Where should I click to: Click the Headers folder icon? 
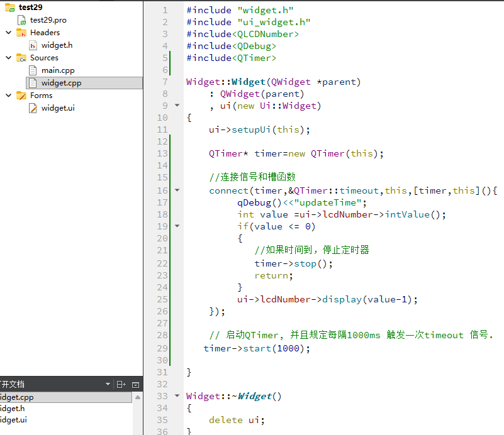pyautogui.click(x=21, y=33)
